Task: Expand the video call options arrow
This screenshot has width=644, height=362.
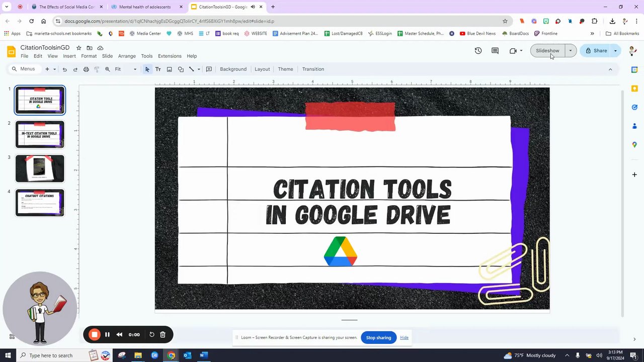Action: pyautogui.click(x=521, y=51)
